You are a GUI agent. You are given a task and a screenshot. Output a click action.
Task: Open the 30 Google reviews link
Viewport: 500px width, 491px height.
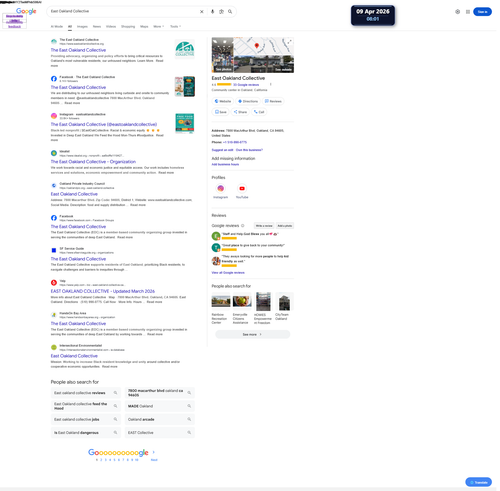246,85
